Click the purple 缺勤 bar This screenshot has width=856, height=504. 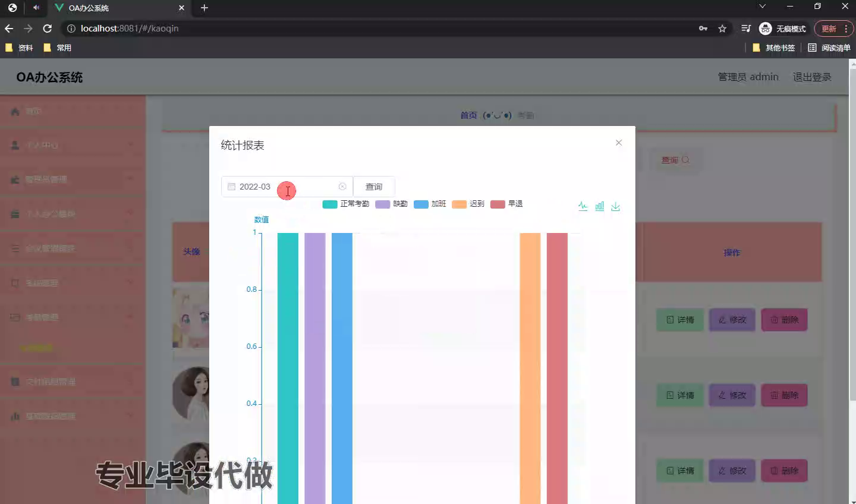point(315,368)
